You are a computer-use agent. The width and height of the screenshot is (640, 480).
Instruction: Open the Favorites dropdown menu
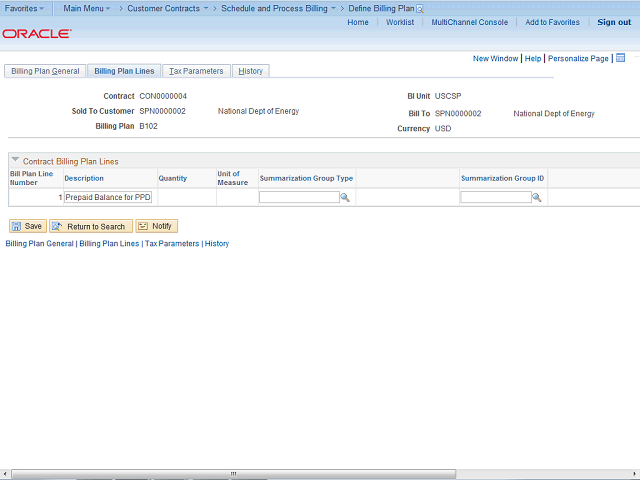point(24,8)
